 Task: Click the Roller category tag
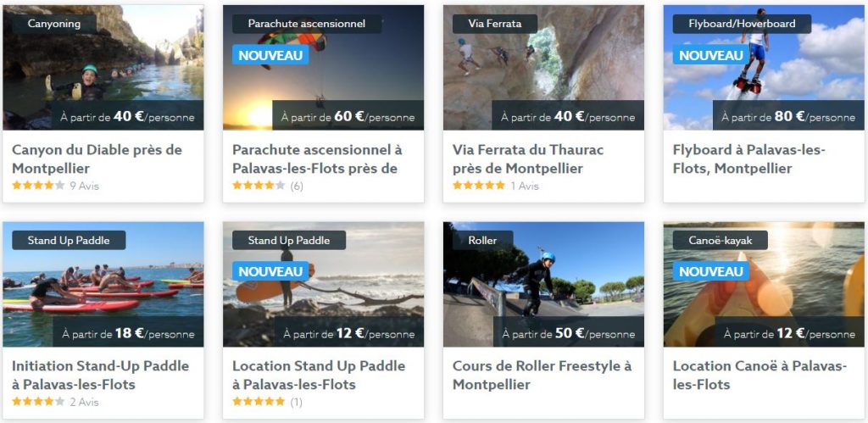[x=475, y=240]
